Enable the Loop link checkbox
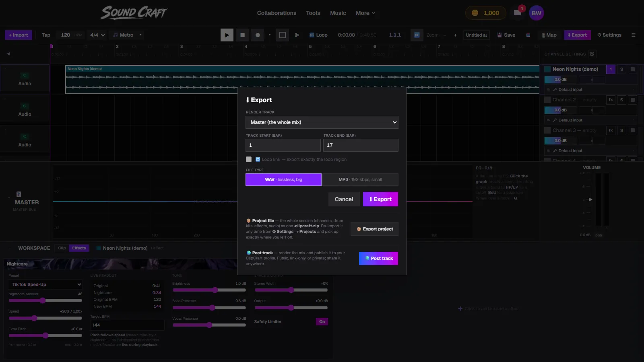Image resolution: width=644 pixels, height=362 pixels. [249, 159]
